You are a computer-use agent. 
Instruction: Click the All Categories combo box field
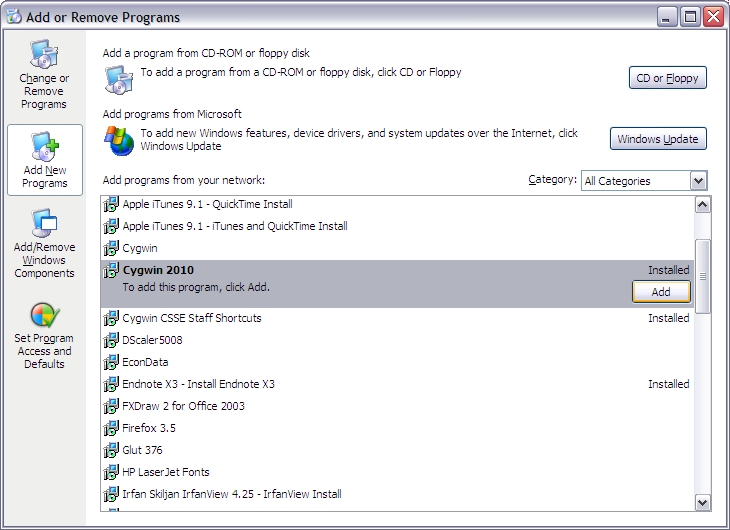(644, 181)
